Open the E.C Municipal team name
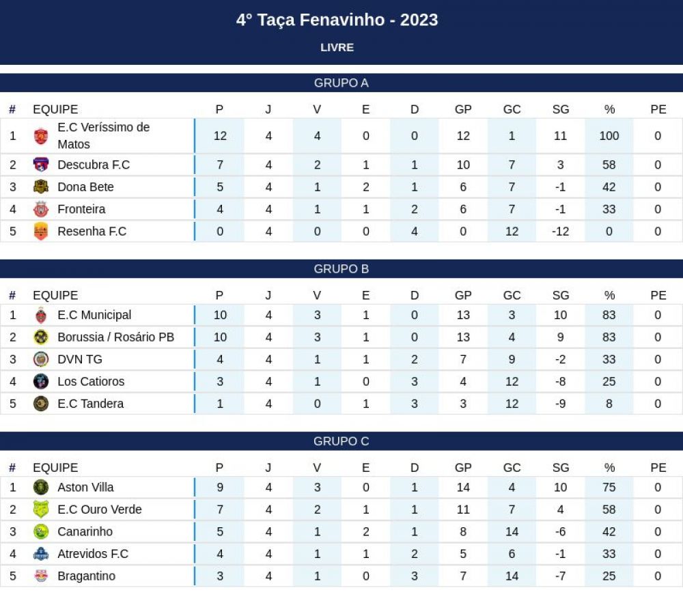The image size is (683, 616). pyautogui.click(x=94, y=315)
